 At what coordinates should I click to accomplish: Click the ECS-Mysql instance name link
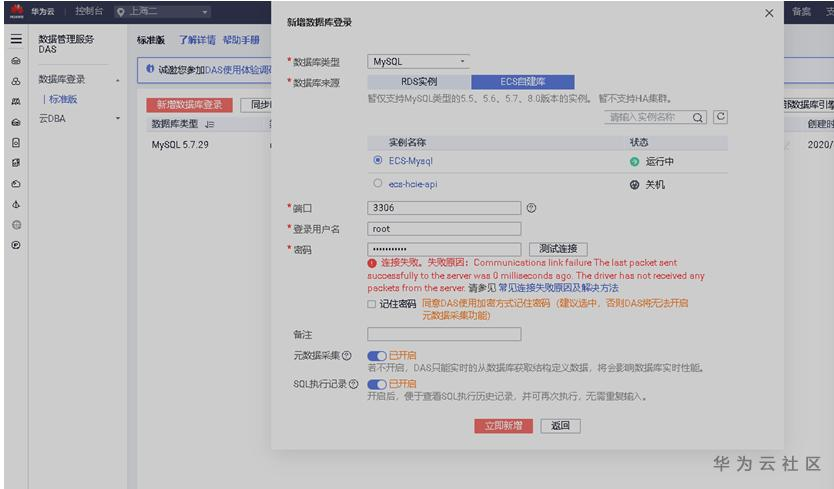tap(410, 161)
